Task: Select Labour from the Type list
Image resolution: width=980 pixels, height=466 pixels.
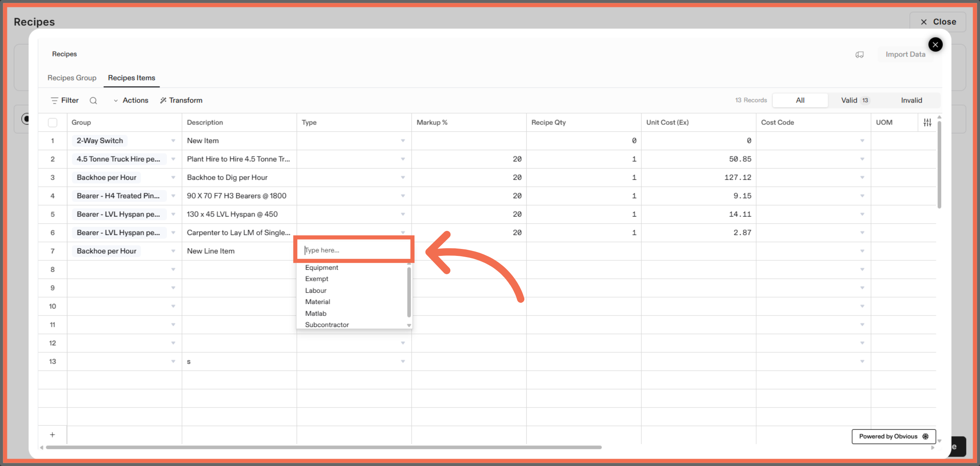Action: pyautogui.click(x=316, y=290)
